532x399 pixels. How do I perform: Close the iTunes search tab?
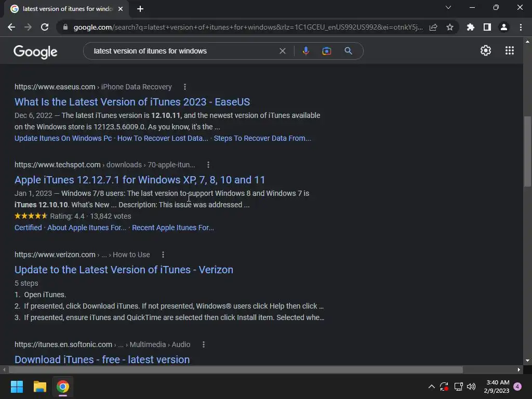[x=121, y=9]
